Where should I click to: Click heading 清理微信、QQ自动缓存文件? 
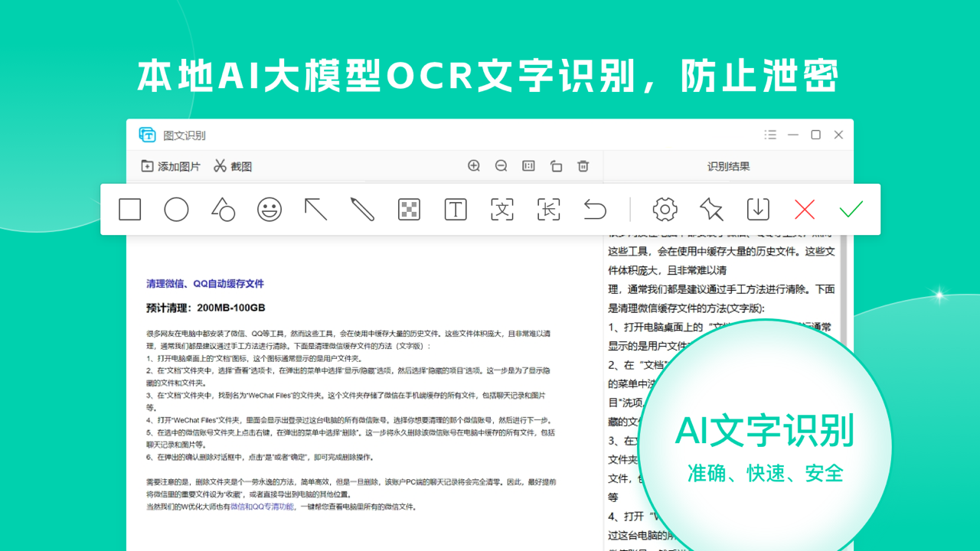205,284
